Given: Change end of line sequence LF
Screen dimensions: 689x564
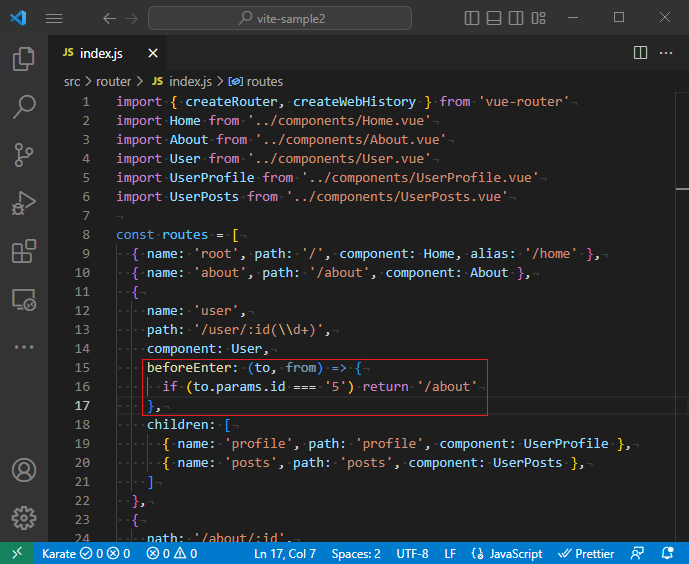Looking at the screenshot, I should click(x=450, y=554).
